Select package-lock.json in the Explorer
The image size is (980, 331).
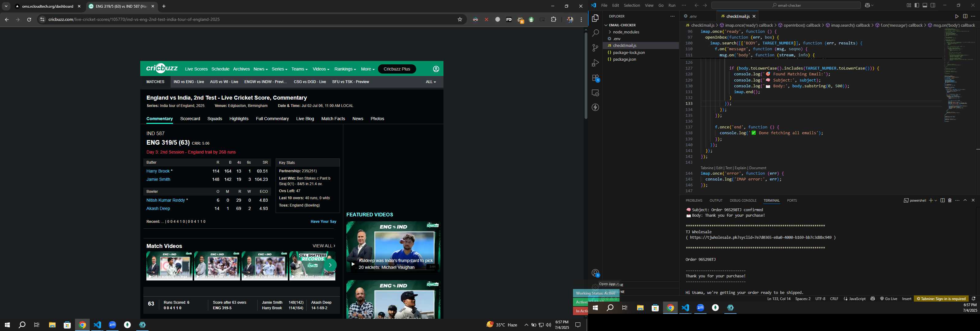coord(629,53)
